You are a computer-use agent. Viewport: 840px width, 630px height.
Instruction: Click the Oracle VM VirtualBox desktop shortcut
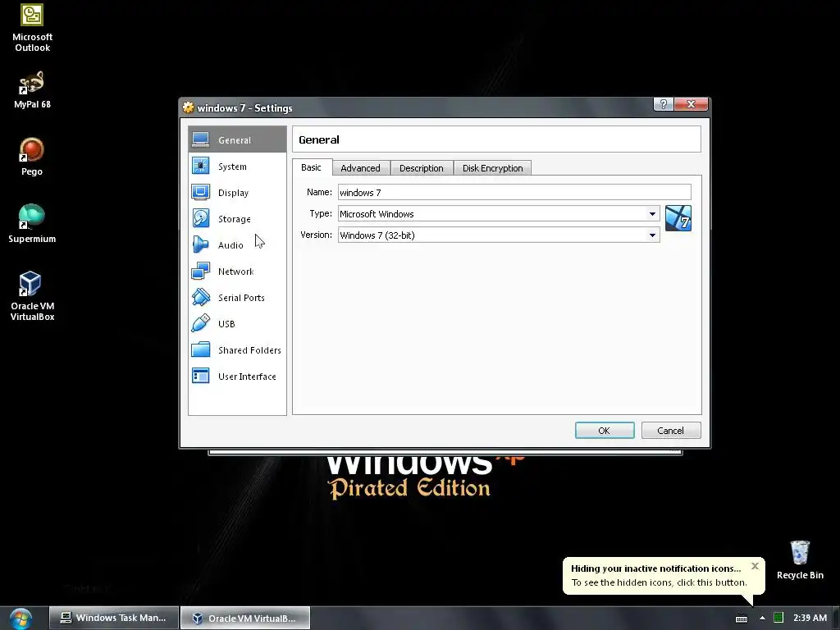[32, 296]
